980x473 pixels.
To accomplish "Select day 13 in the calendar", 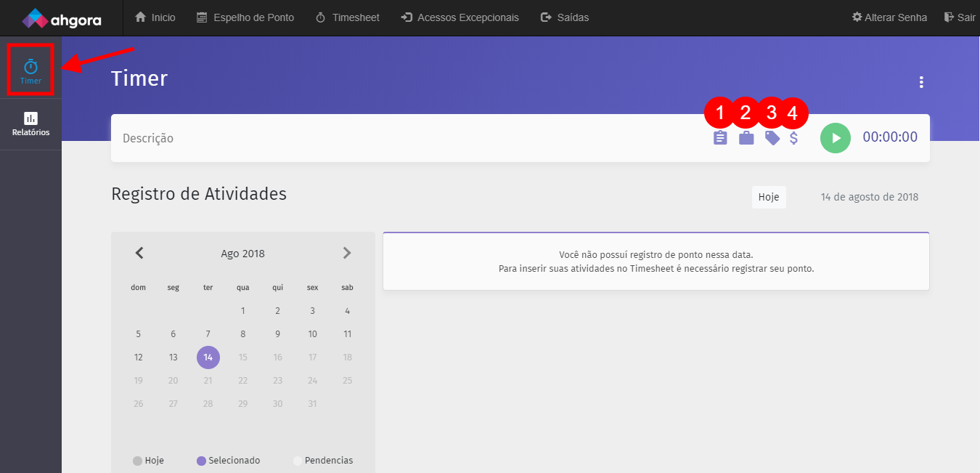I will [x=173, y=357].
